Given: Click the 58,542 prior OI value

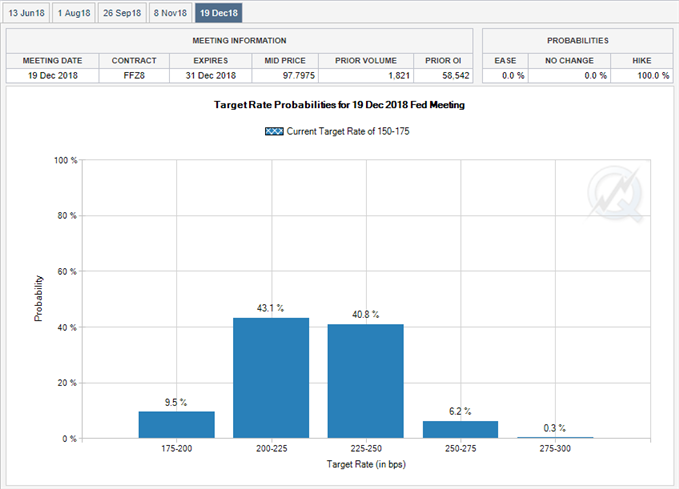Looking at the screenshot, I should 456,75.
